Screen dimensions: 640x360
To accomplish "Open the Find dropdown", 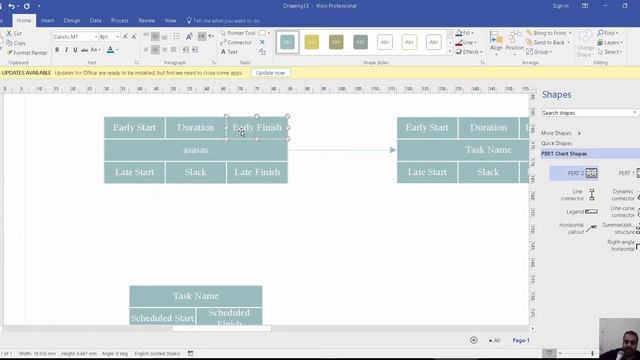I will point(608,33).
